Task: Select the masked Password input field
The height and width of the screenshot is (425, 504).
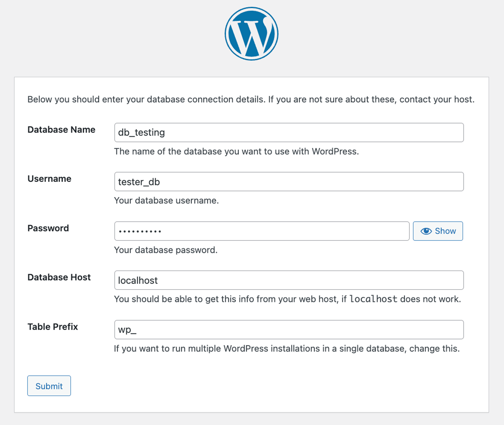Action: [x=262, y=231]
